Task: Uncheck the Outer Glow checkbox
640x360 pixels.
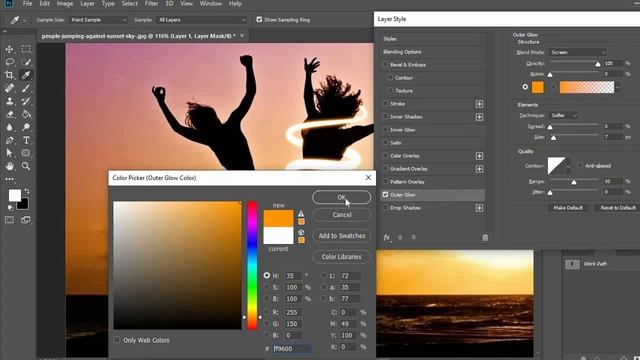Action: [x=385, y=195]
